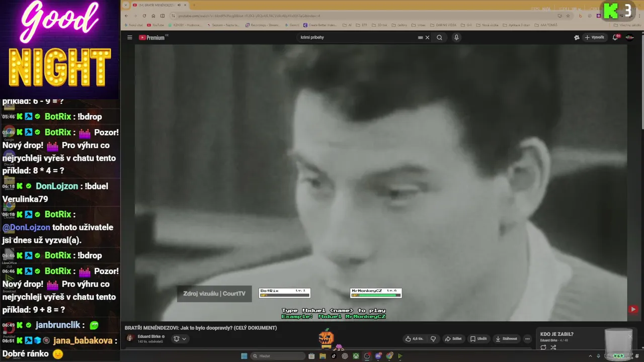Screen dimensions: 644x362
Task: Go back with the browser back arrow
Action: click(126, 16)
